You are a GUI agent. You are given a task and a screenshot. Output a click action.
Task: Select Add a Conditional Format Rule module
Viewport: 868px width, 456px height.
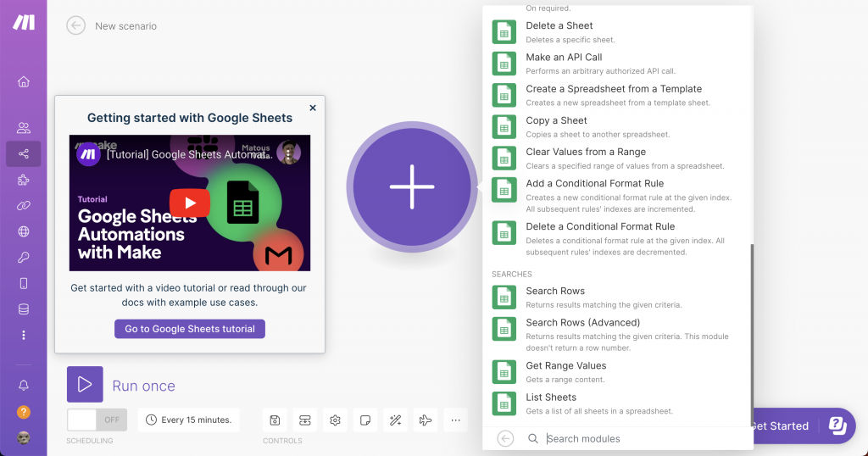617,195
